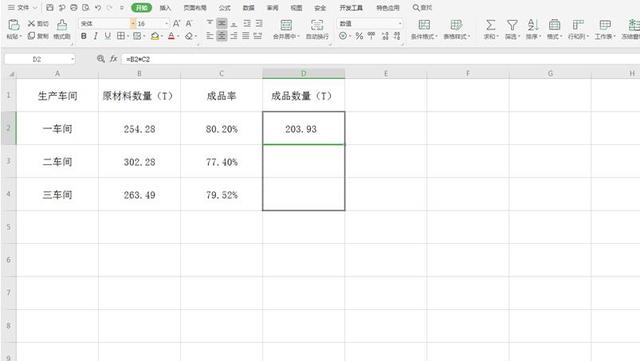Align cell content to top
The width and height of the screenshot is (640, 361).
(210, 23)
